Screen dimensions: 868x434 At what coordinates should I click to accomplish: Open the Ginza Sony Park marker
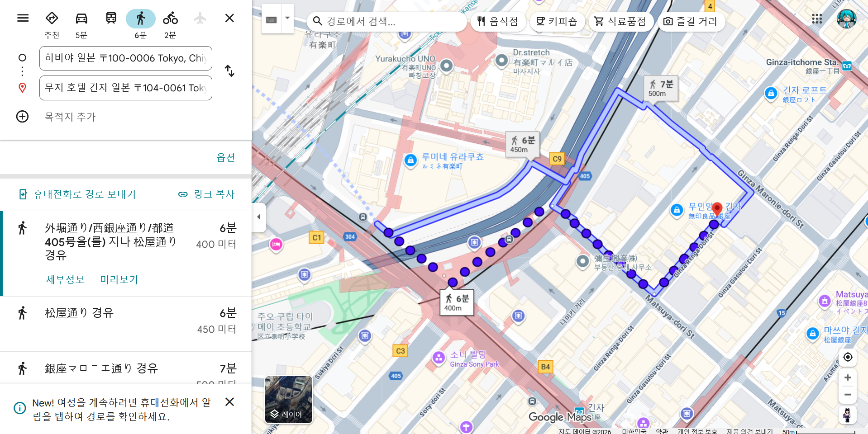[438, 358]
